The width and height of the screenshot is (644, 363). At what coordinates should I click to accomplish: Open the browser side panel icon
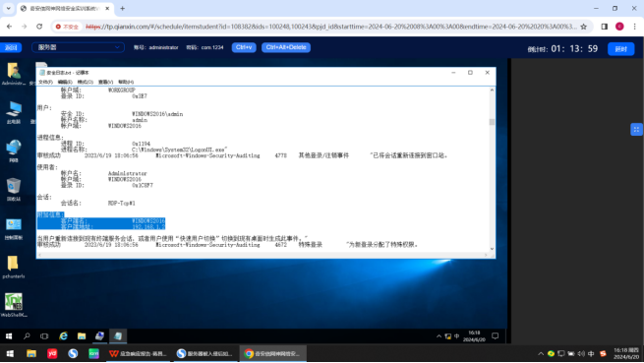pyautogui.click(x=604, y=27)
